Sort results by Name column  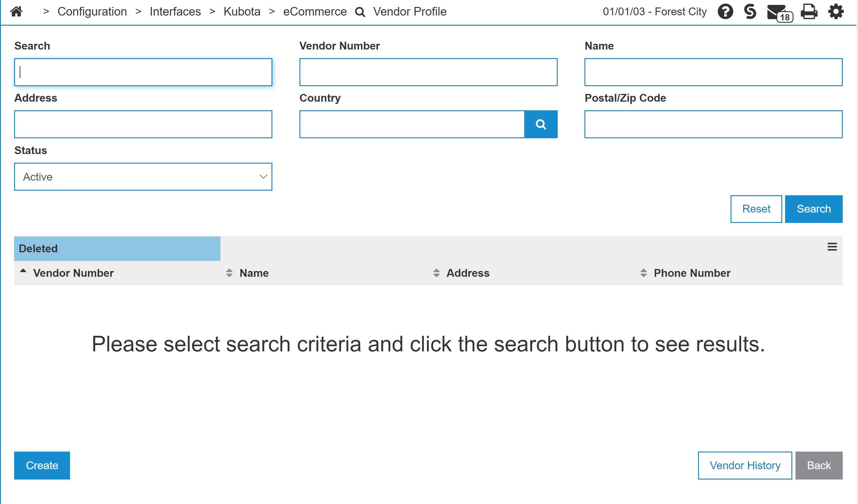point(229,273)
